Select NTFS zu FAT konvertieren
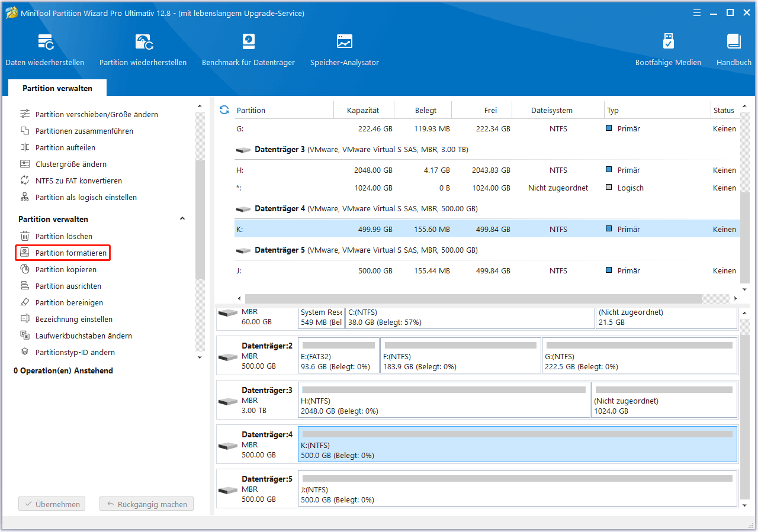This screenshot has height=532, width=758. tap(79, 180)
